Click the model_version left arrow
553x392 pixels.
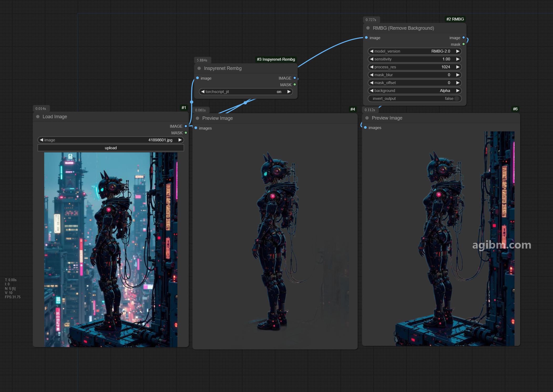[x=371, y=51]
